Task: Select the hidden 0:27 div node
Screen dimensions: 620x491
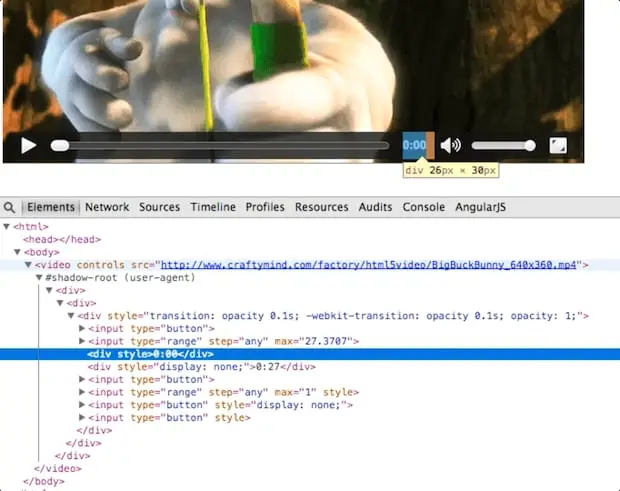Action: click(x=202, y=366)
